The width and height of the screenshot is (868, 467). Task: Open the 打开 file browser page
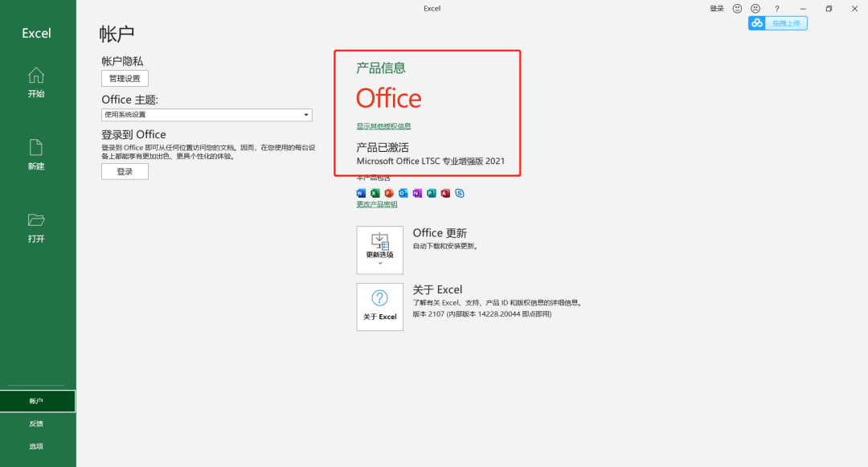36,227
